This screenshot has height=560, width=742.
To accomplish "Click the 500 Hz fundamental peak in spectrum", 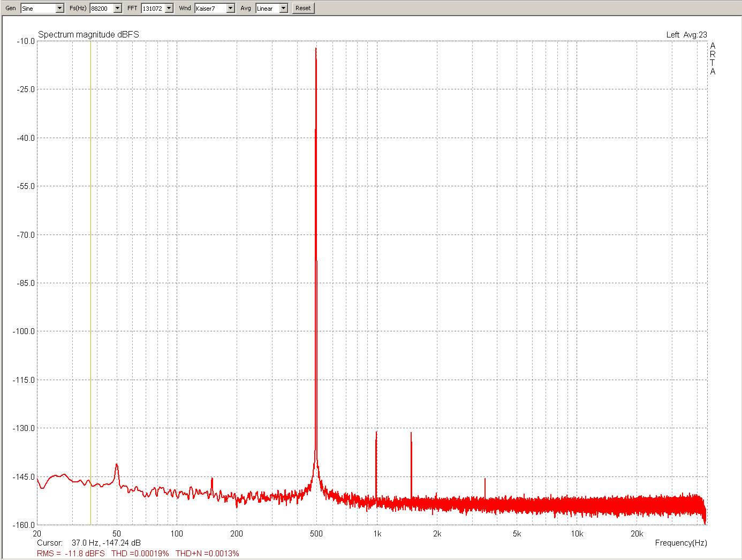I will pos(316,48).
